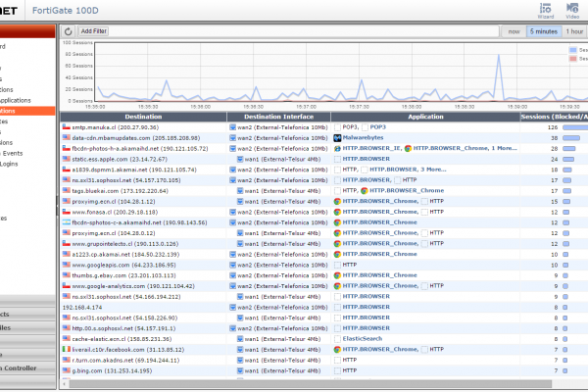Click HTTP.BROWSER_IE application link
Screen dimensions: 588x392
point(371,148)
